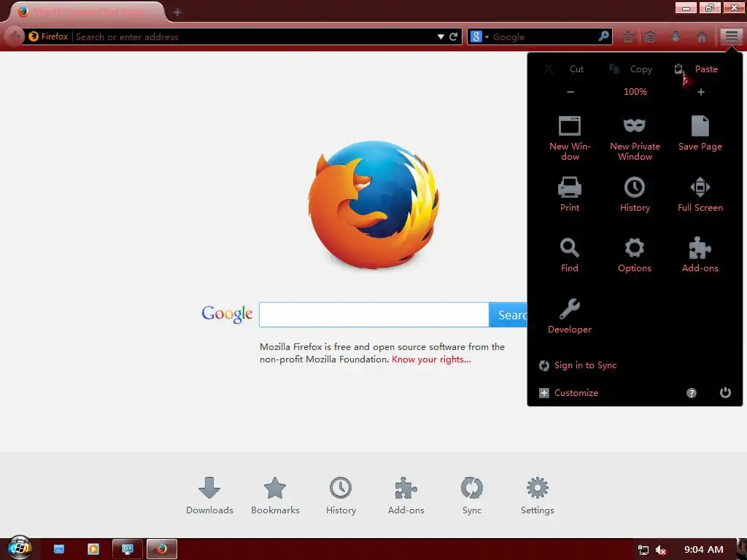The width and height of the screenshot is (747, 560).
Task: Click the blue Search button
Action: coord(508,315)
